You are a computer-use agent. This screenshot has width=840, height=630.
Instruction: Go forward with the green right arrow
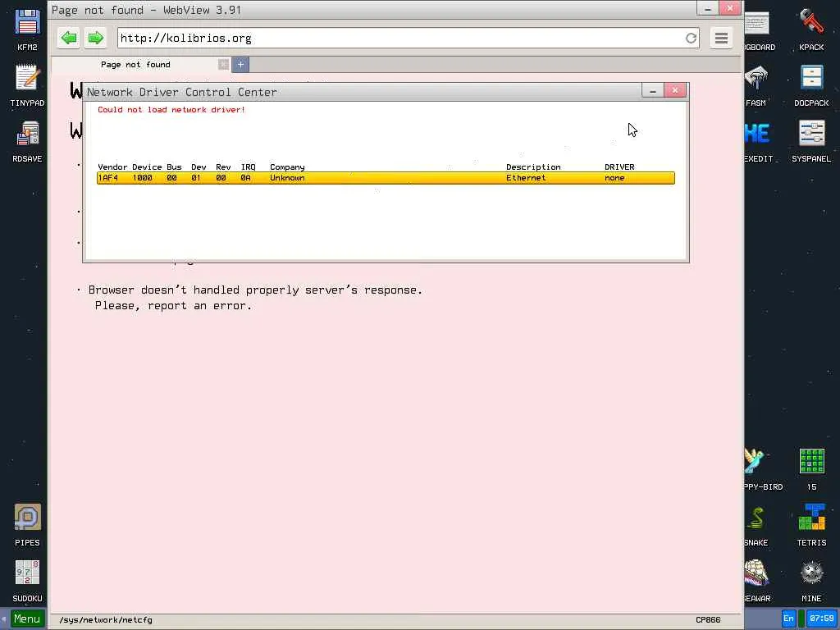click(95, 38)
